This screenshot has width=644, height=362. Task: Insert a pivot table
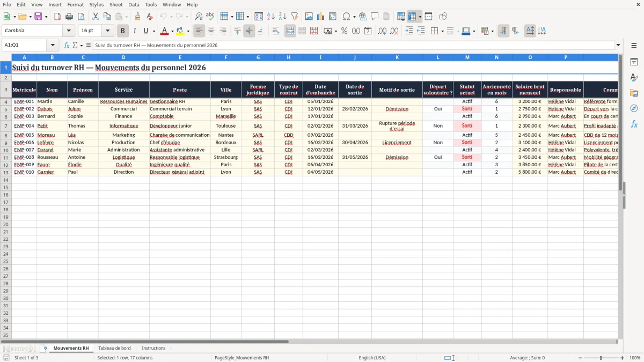(333, 17)
